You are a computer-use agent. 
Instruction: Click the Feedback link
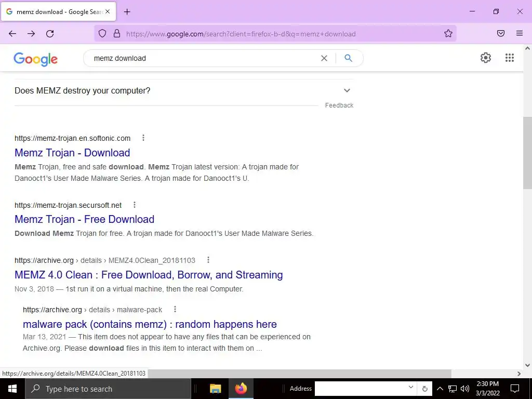[x=339, y=105]
